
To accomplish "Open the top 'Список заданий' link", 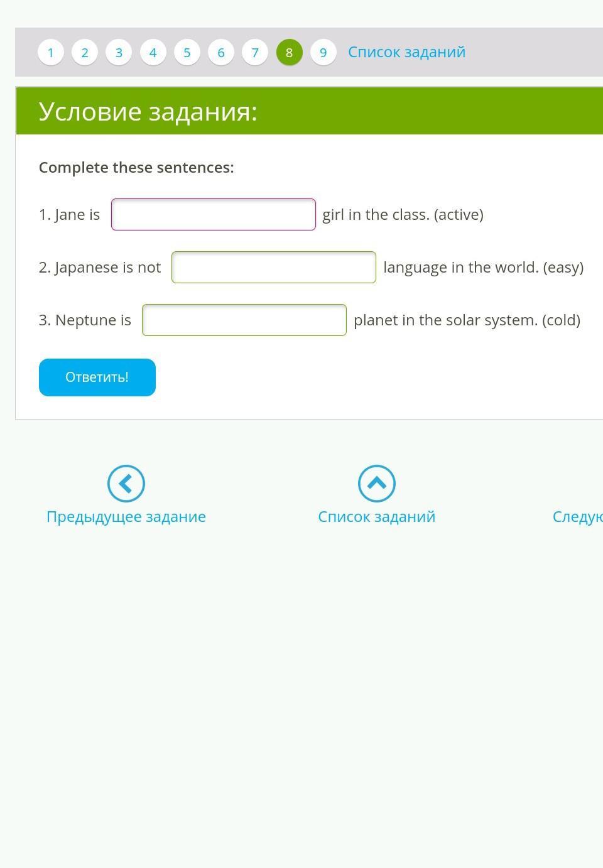I will tap(406, 52).
